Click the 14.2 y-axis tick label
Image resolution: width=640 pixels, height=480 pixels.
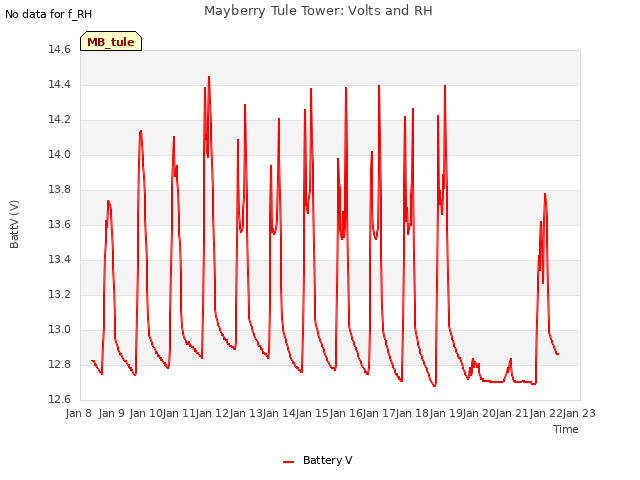(x=60, y=120)
